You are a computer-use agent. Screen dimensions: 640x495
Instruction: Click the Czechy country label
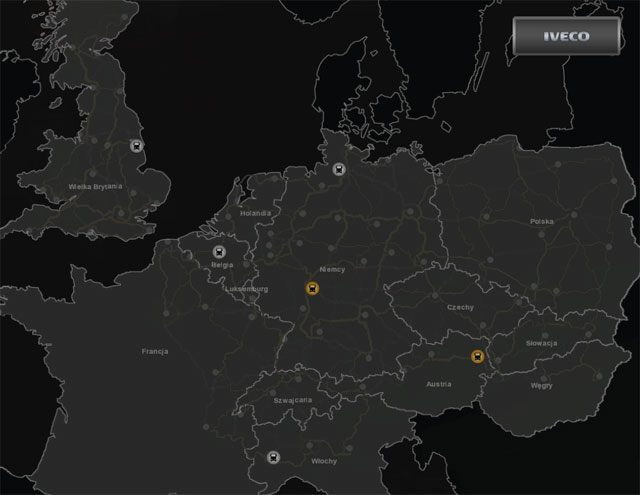(461, 307)
